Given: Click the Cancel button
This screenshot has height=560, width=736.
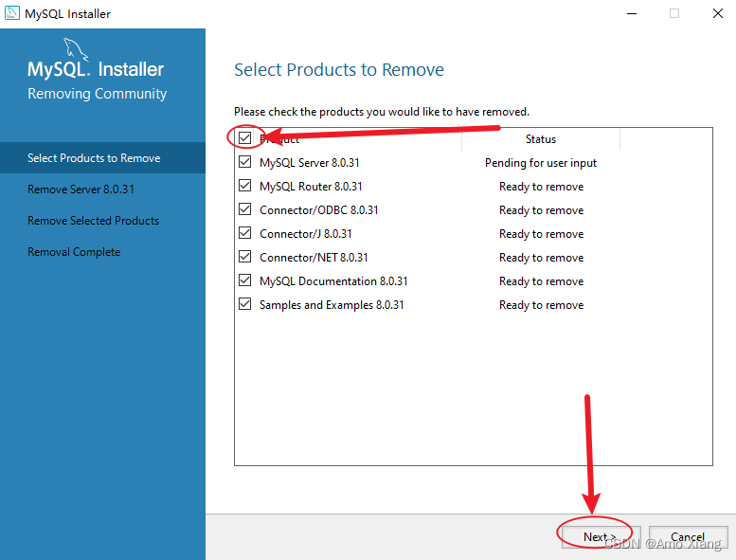Looking at the screenshot, I should (x=688, y=536).
